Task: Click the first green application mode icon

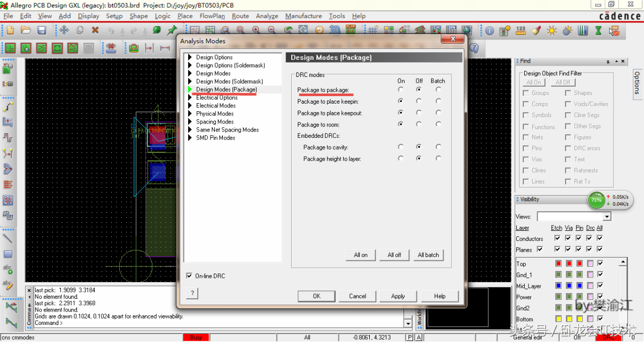Action: tap(10, 48)
